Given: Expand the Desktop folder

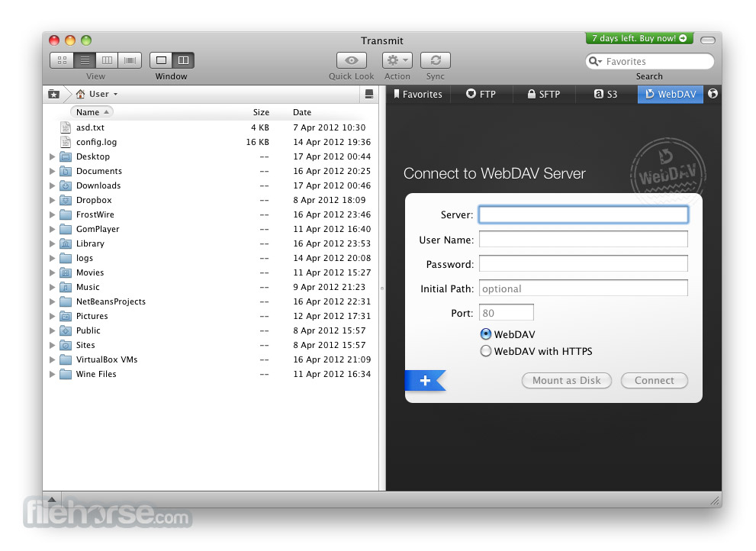Looking at the screenshot, I should pyautogui.click(x=52, y=156).
